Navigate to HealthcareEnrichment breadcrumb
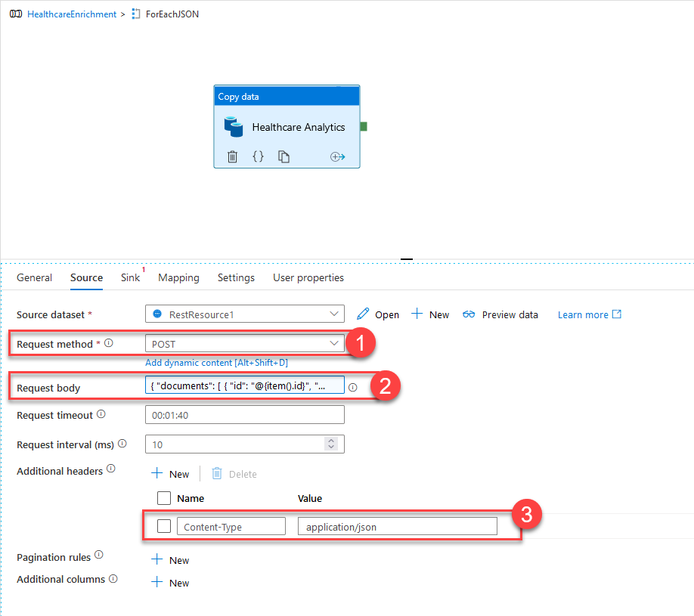The width and height of the screenshot is (694, 616). 71,14
